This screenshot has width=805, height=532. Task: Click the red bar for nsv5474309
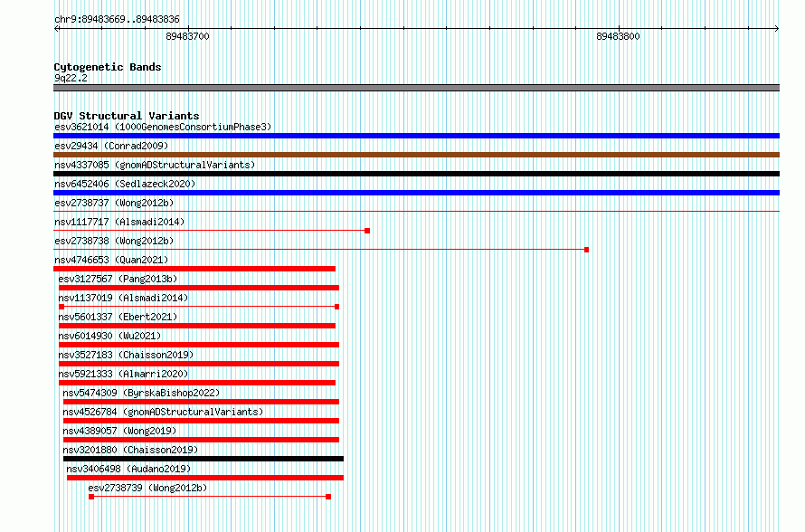pyautogui.click(x=201, y=402)
